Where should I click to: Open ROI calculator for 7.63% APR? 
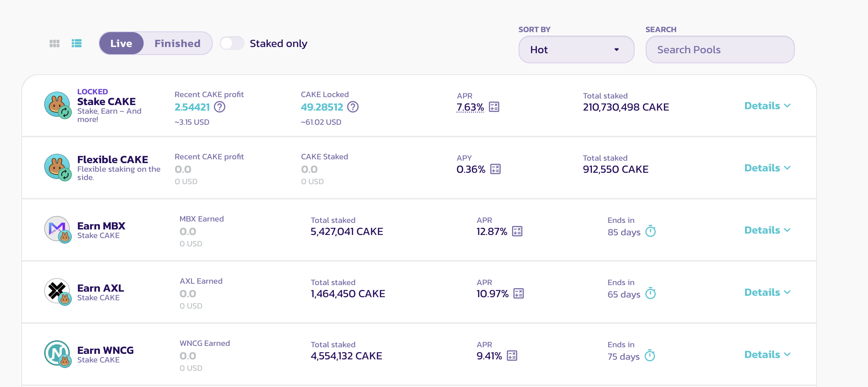(x=494, y=107)
